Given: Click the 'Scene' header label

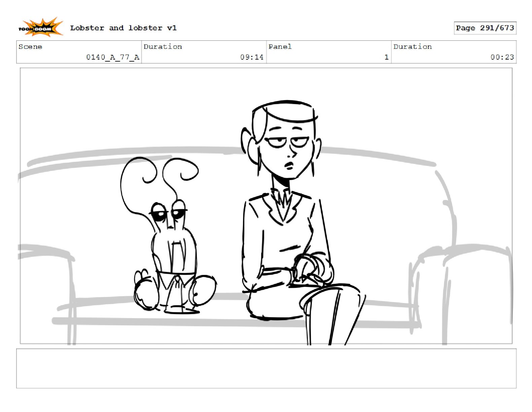Looking at the screenshot, I should click(30, 47).
